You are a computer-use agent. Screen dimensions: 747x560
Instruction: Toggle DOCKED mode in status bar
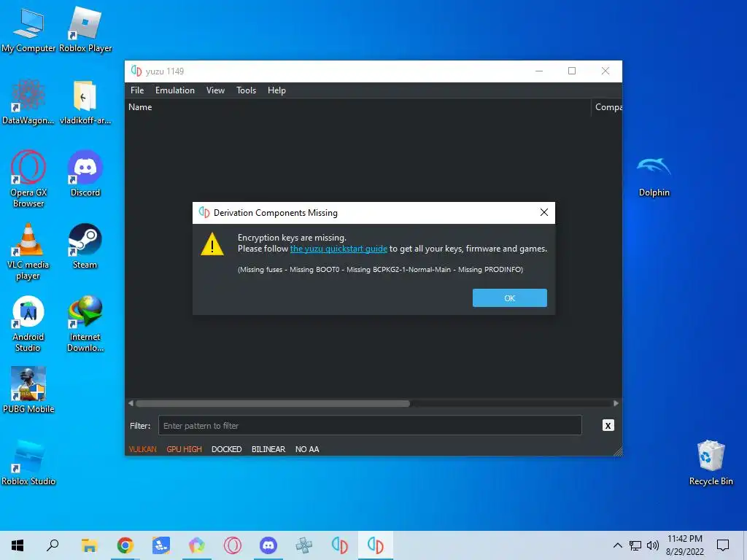click(227, 449)
